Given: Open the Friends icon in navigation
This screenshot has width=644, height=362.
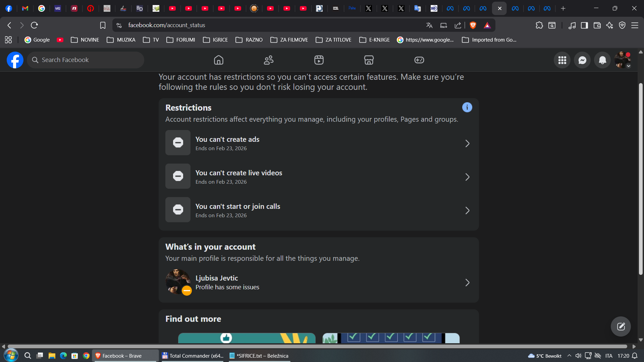Looking at the screenshot, I should click(x=269, y=60).
